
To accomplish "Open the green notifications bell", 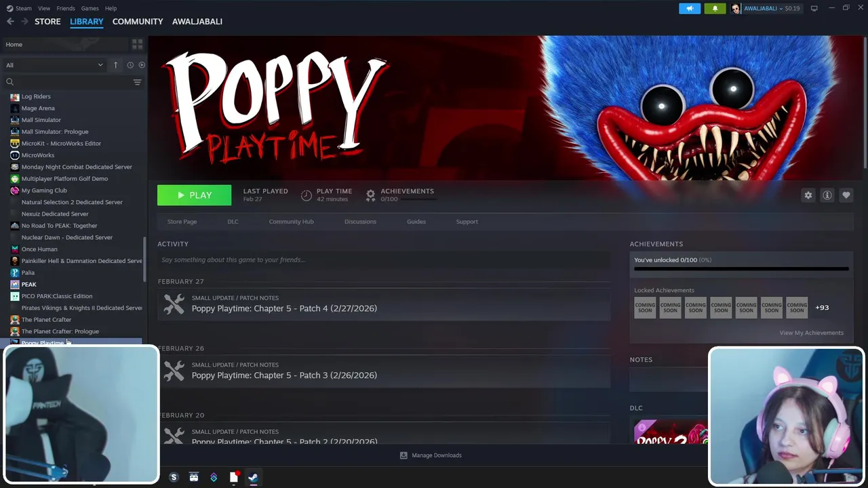I will coord(715,8).
